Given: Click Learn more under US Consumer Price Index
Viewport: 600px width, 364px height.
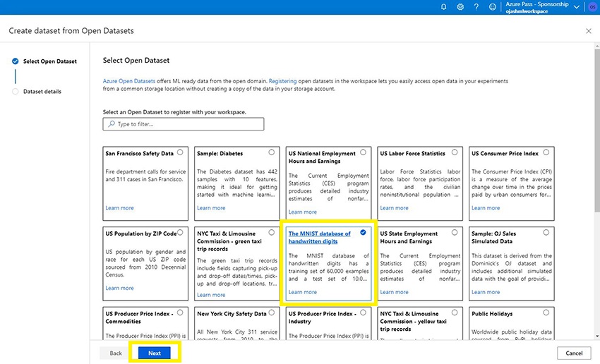Looking at the screenshot, I should [x=486, y=208].
